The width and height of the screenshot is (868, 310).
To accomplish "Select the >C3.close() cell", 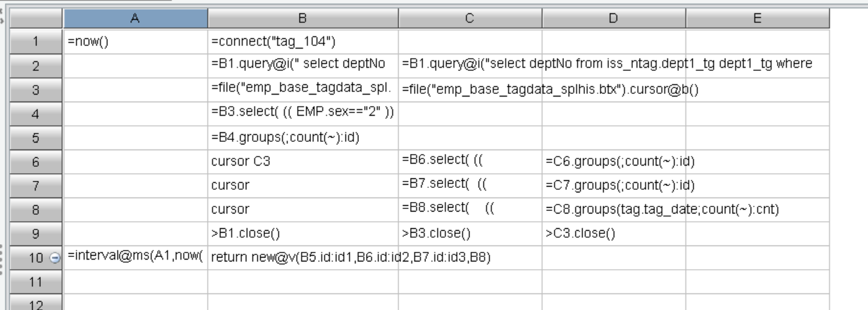I will (x=613, y=233).
